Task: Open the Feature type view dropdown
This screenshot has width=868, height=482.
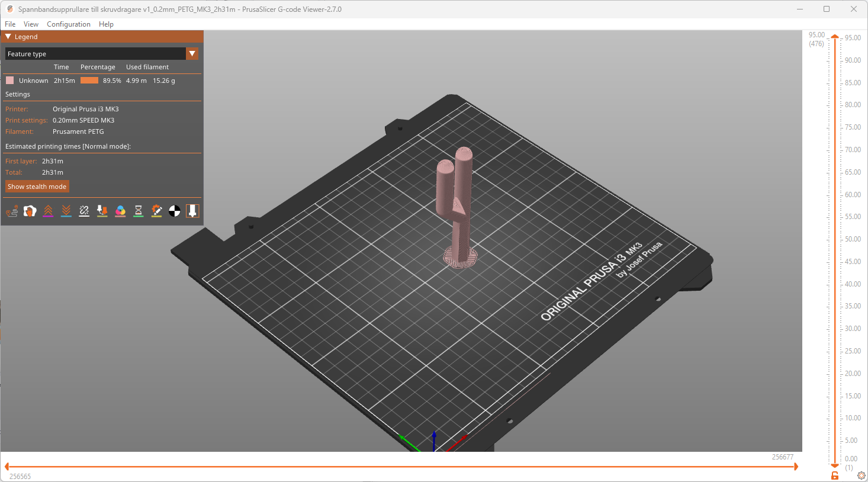Action: point(102,54)
